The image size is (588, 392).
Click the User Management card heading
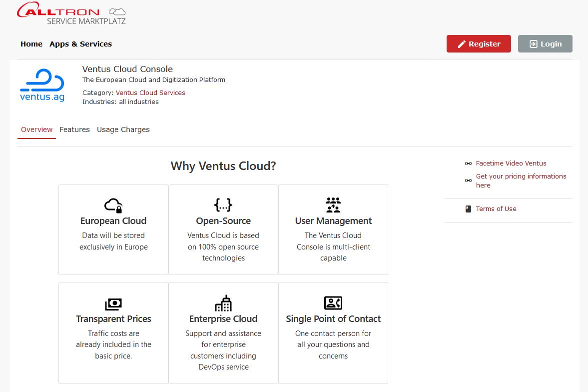(333, 221)
